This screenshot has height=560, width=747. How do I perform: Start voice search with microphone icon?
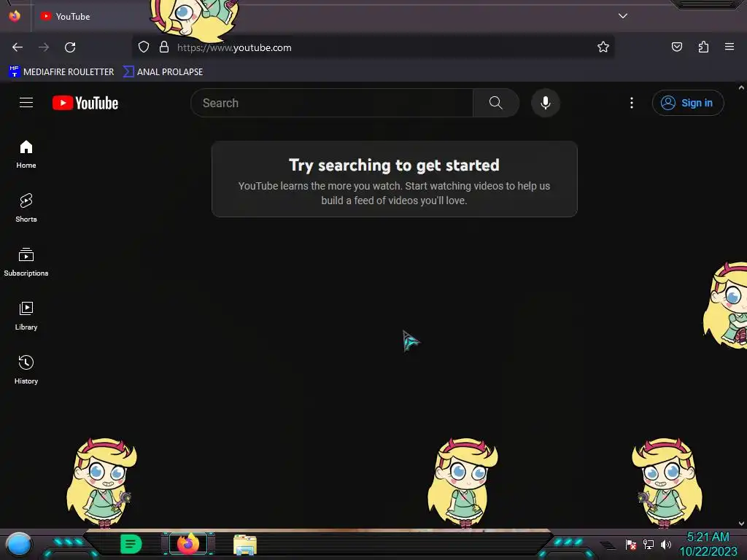(x=546, y=103)
